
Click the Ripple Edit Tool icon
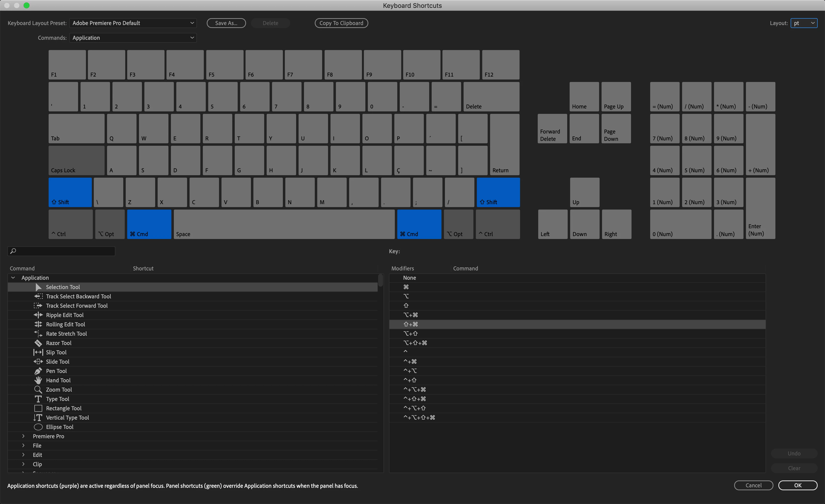point(38,315)
